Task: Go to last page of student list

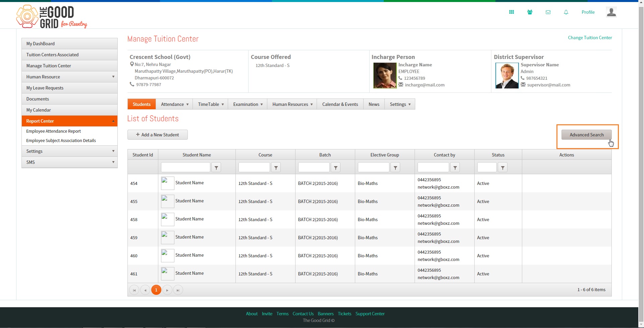Action: [x=178, y=290]
